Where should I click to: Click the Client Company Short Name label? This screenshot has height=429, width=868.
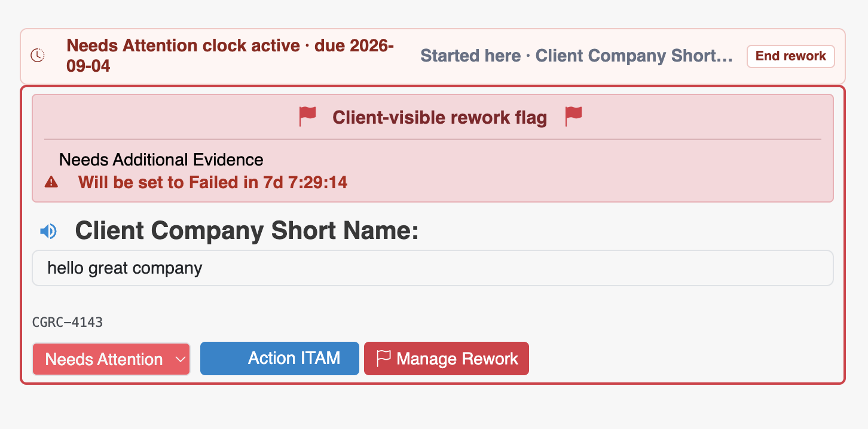[x=247, y=231]
